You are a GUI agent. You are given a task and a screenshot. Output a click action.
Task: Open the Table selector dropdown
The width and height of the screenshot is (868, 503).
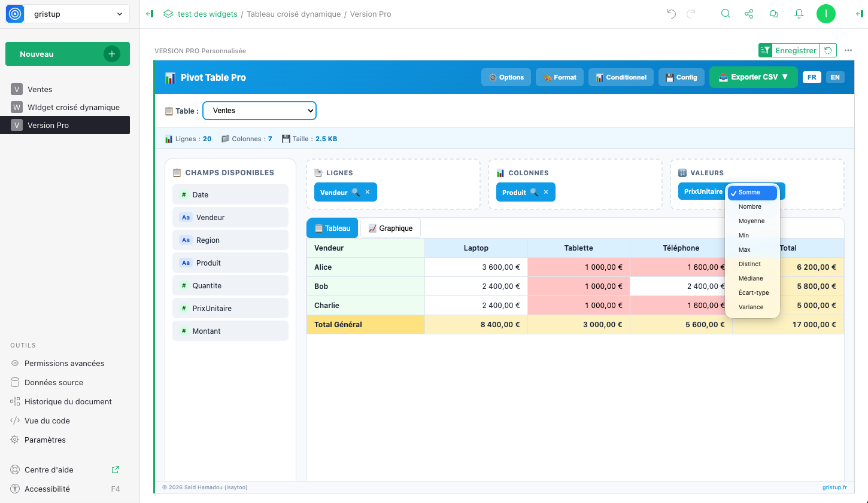point(259,111)
